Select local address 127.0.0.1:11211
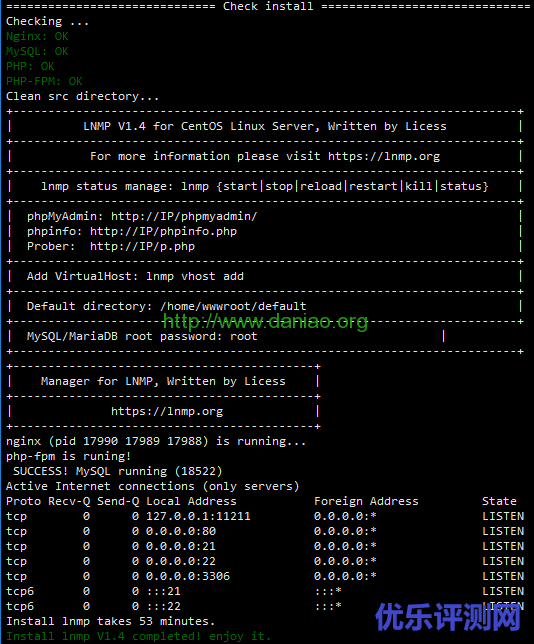534x644 pixels. click(x=198, y=516)
